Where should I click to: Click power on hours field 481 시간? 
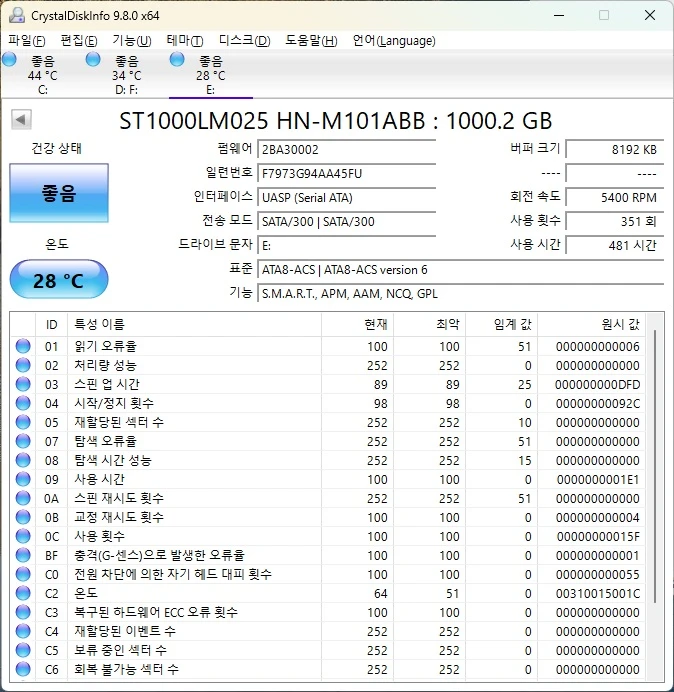[614, 245]
